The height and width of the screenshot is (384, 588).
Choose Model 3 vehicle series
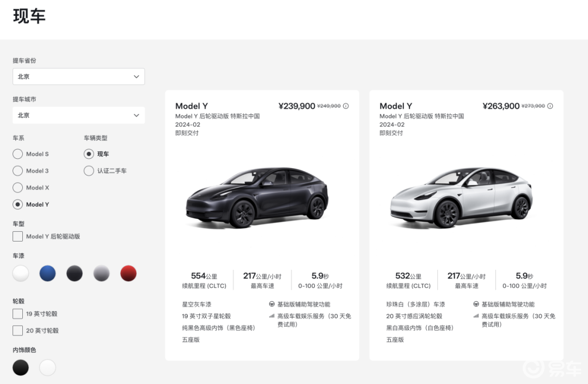point(18,171)
